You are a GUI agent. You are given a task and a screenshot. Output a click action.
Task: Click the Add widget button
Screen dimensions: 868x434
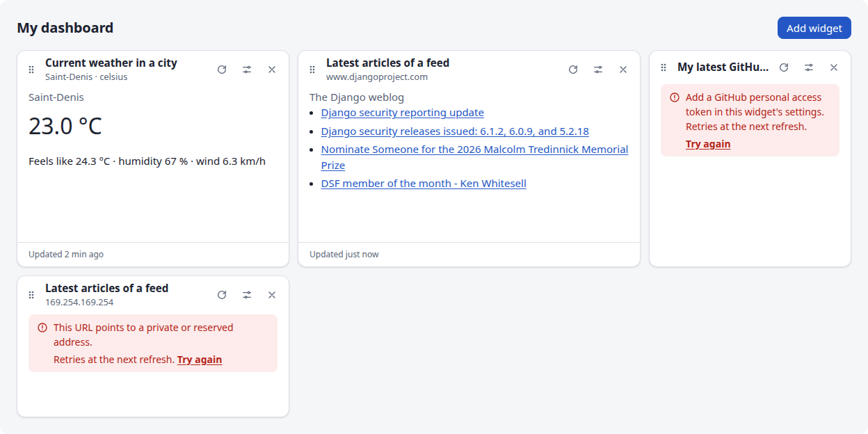pos(814,28)
